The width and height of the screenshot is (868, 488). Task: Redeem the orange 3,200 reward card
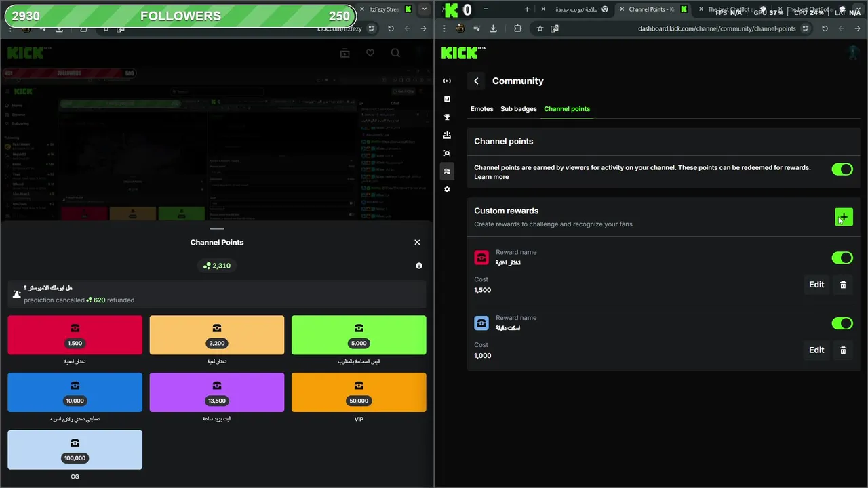click(217, 335)
